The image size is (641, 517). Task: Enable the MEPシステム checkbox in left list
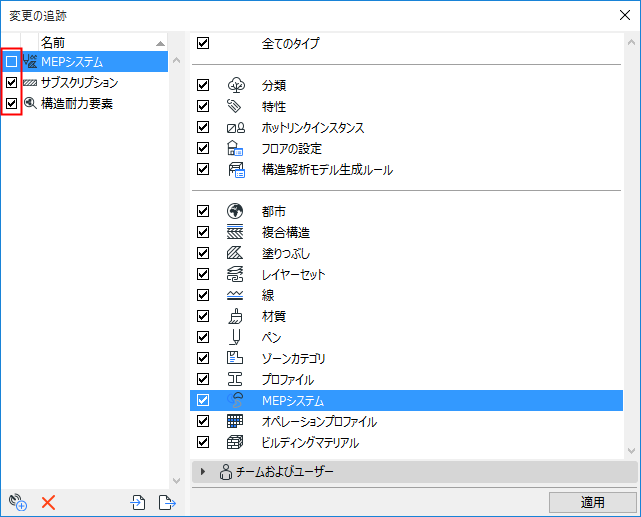[11, 62]
